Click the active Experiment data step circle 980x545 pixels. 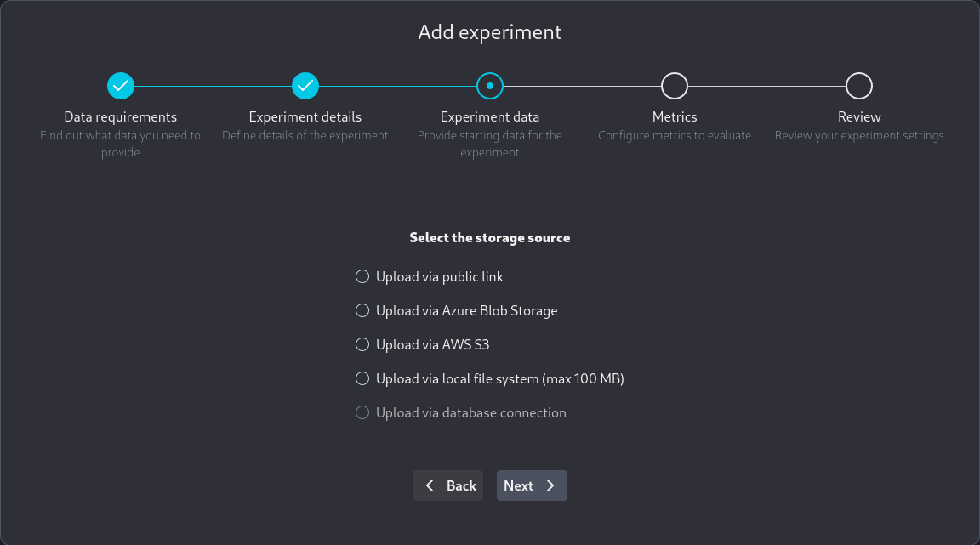pyautogui.click(x=490, y=86)
